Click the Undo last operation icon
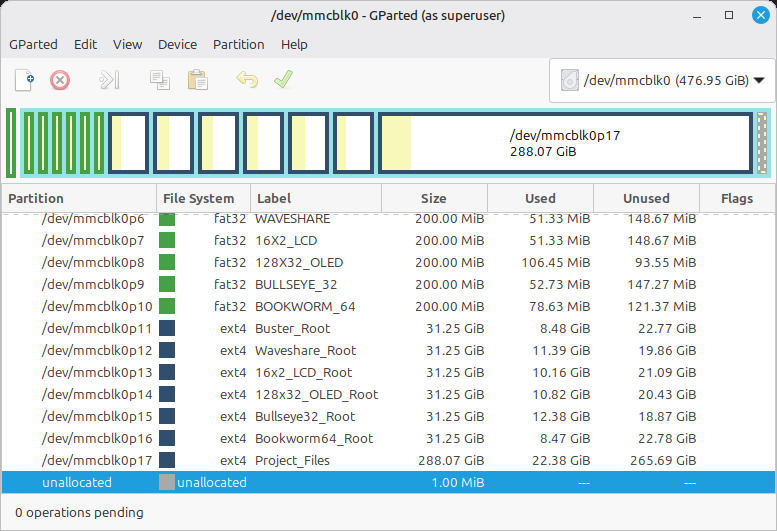The width and height of the screenshot is (777, 531). tap(247, 80)
